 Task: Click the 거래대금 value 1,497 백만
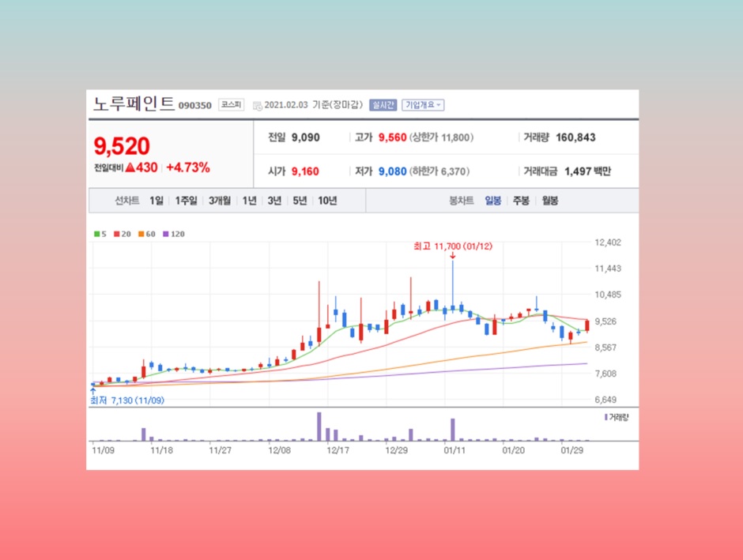[587, 171]
